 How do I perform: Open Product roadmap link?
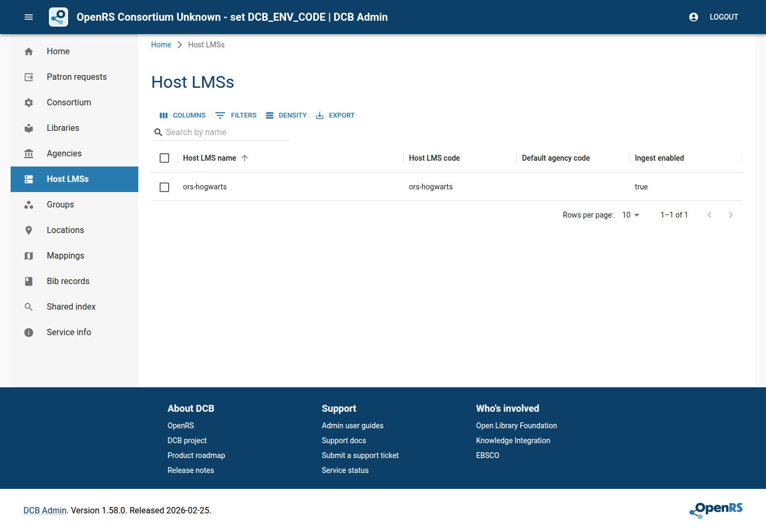(196, 455)
